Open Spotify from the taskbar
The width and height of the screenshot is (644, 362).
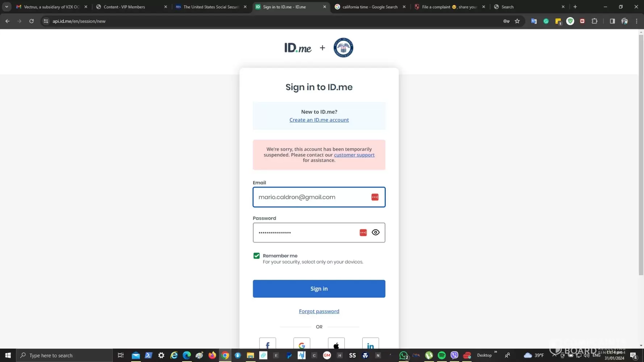click(x=442, y=355)
